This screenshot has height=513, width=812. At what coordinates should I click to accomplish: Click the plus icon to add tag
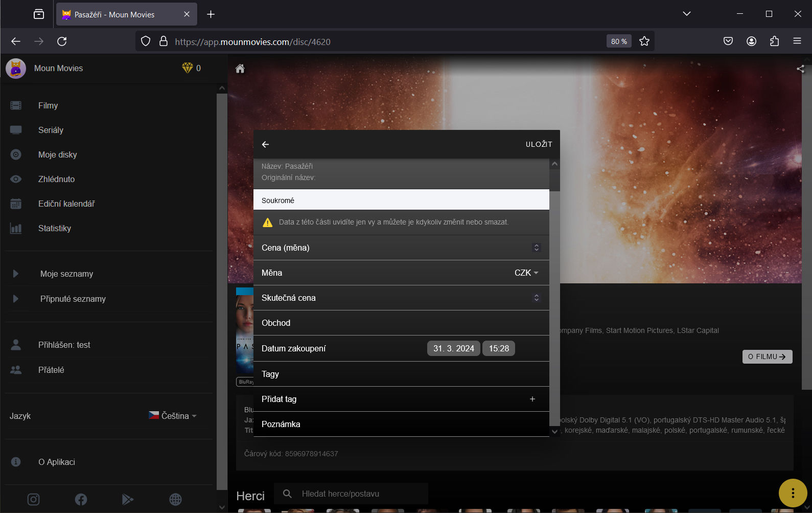[532, 399]
